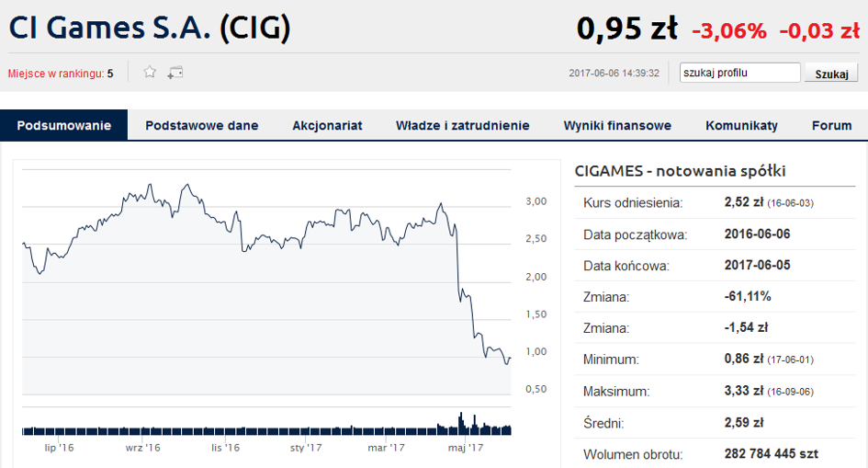Image resolution: width=868 pixels, height=468 pixels.
Task: Click the current price 0,95 zł
Action: click(x=626, y=29)
